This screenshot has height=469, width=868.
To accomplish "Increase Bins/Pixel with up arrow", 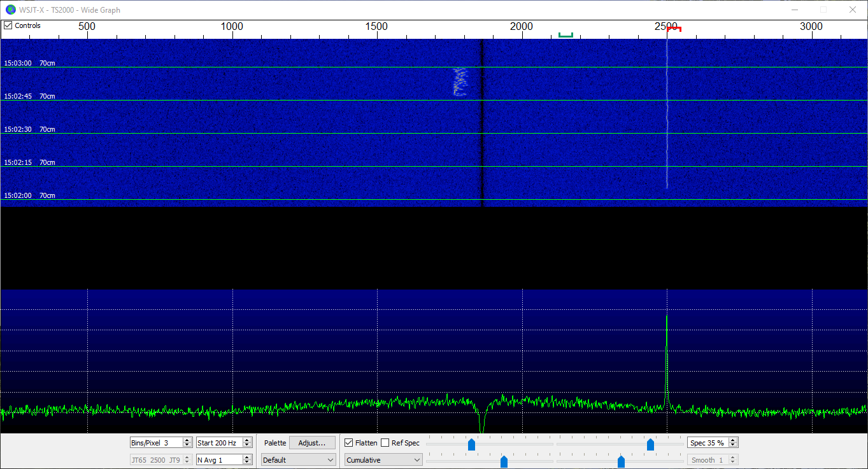I will pos(187,440).
